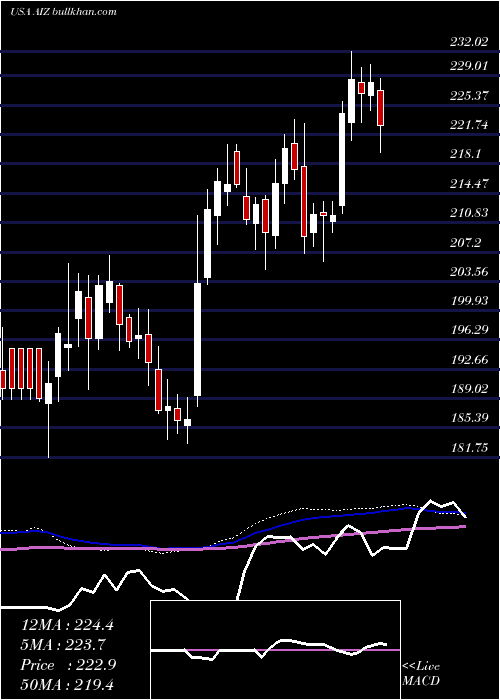Click the 210.83 price axis label
Screen dimensions: 500x700
(x=469, y=213)
